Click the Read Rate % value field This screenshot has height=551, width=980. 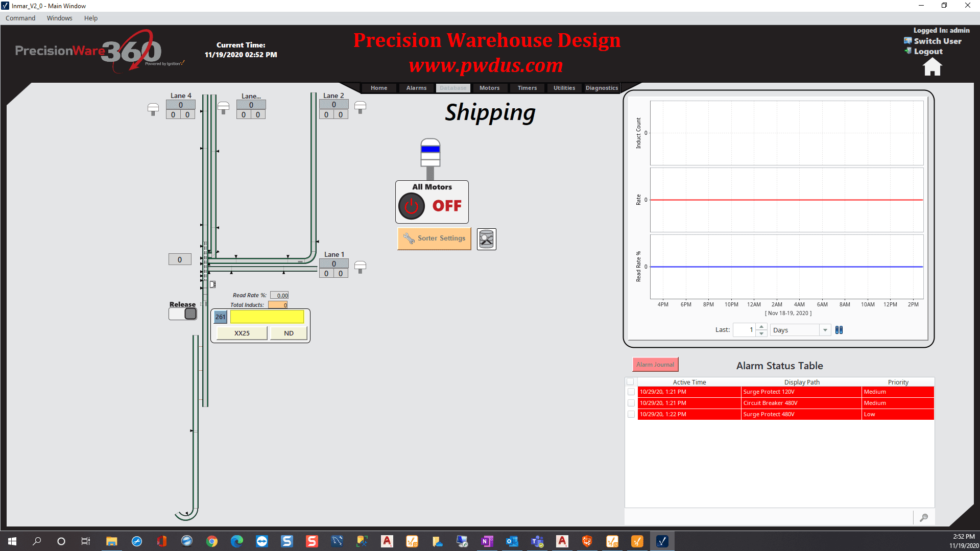279,295
